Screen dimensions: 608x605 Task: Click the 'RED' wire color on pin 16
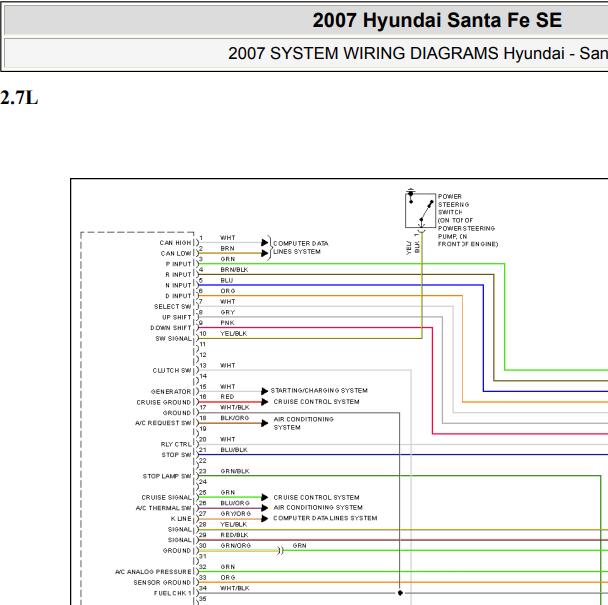227,397
